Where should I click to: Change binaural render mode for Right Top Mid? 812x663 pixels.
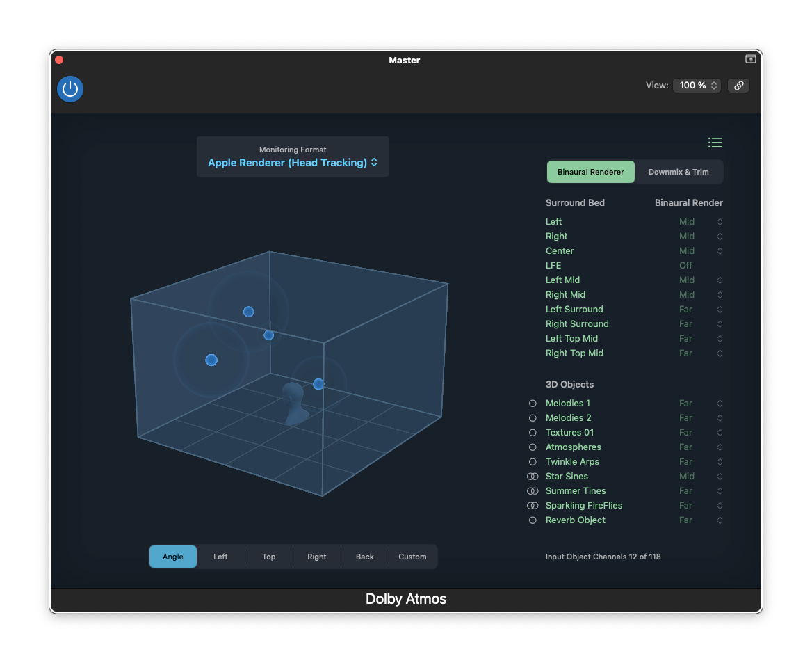point(720,353)
